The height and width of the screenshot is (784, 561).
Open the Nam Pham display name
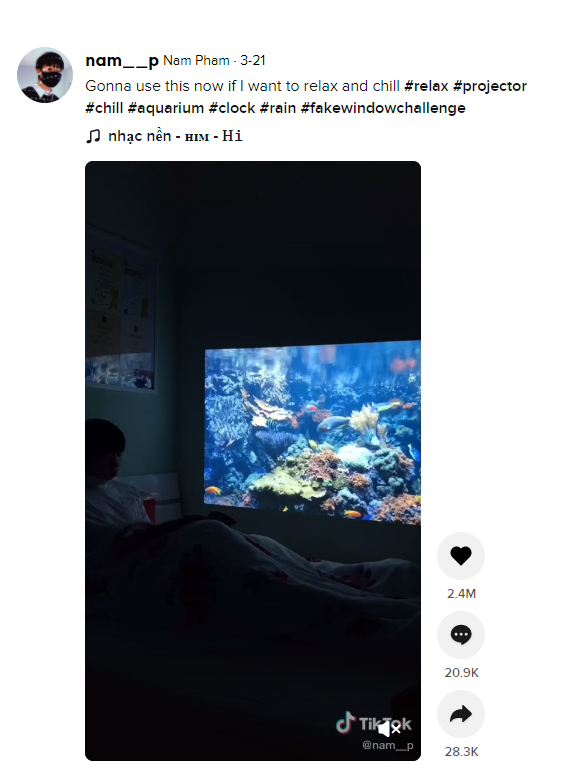coord(196,60)
